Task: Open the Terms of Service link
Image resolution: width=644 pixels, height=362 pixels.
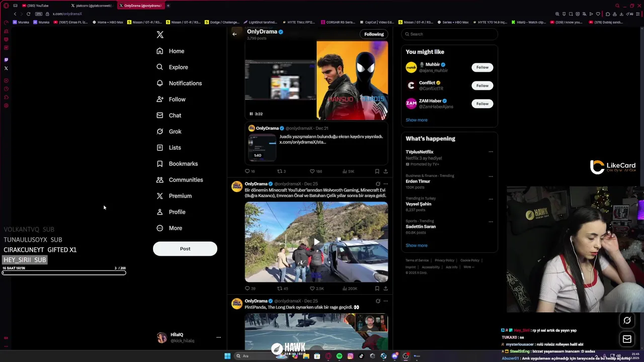Action: click(x=417, y=260)
